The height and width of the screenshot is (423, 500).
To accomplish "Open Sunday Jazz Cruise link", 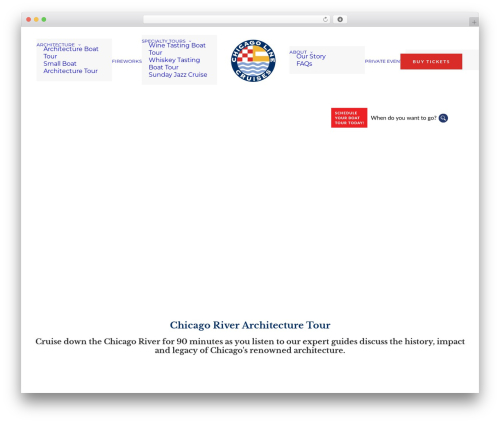I will point(178,75).
